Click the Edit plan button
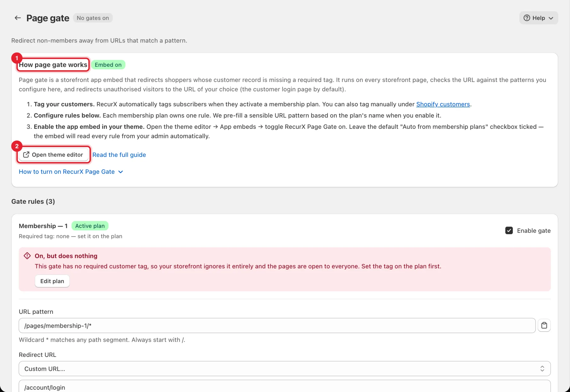This screenshot has width=570, height=392. (x=52, y=281)
